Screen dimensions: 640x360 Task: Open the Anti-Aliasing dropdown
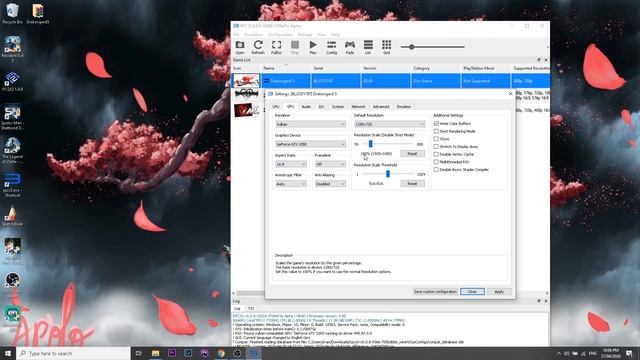click(330, 184)
